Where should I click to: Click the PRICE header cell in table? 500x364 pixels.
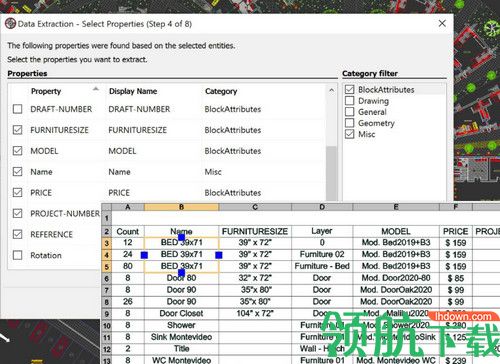(x=456, y=231)
